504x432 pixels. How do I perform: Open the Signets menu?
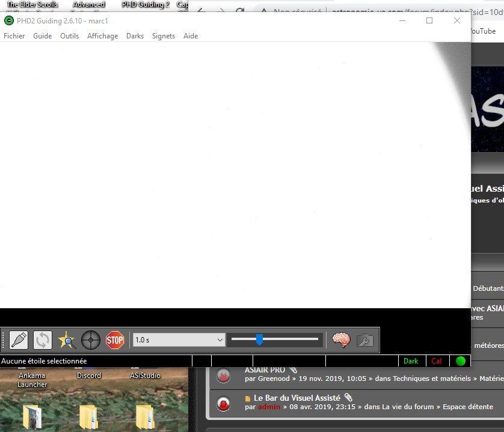tap(164, 36)
